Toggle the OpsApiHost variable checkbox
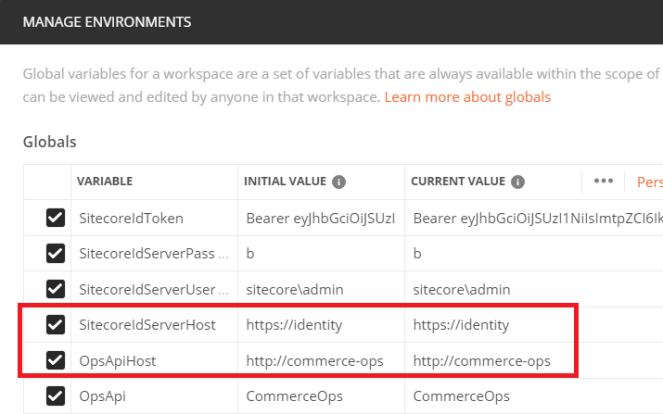The width and height of the screenshot is (663, 414). (55, 360)
